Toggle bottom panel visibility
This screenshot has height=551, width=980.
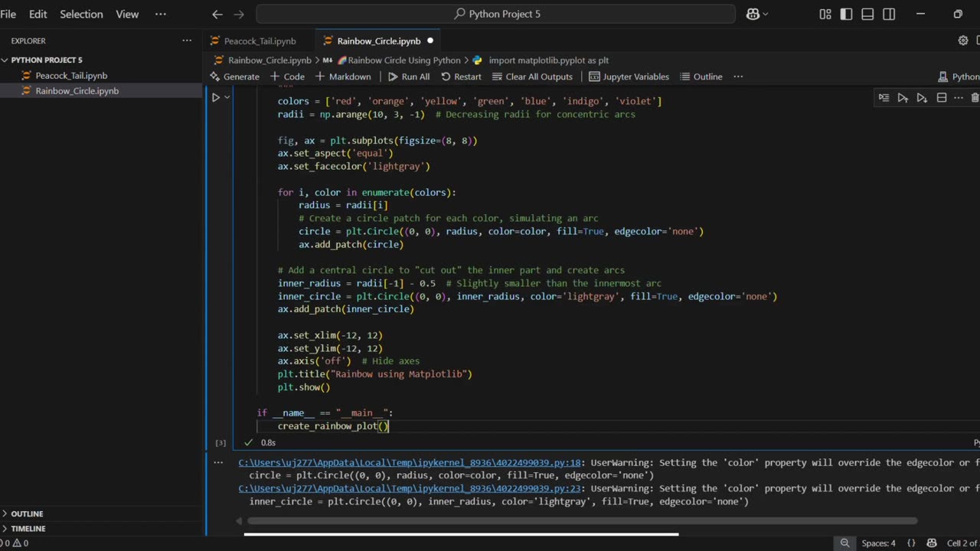867,14
